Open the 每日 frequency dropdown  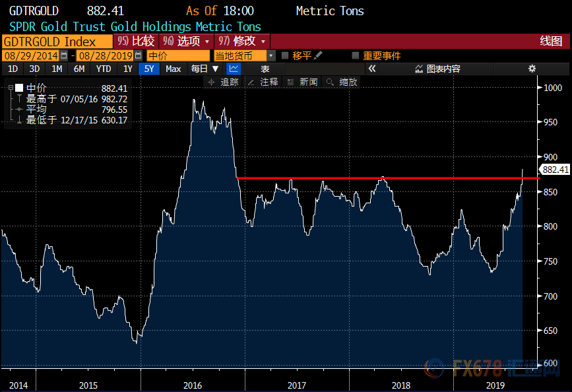click(x=205, y=69)
